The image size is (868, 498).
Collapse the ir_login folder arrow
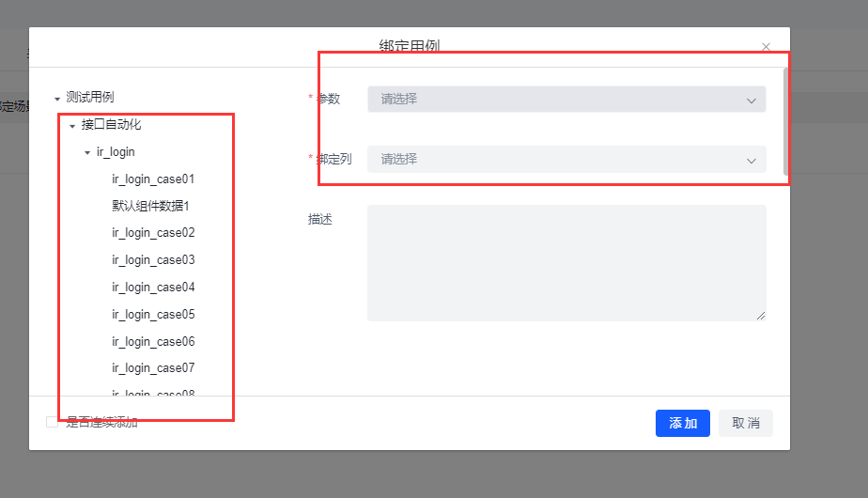click(x=87, y=153)
